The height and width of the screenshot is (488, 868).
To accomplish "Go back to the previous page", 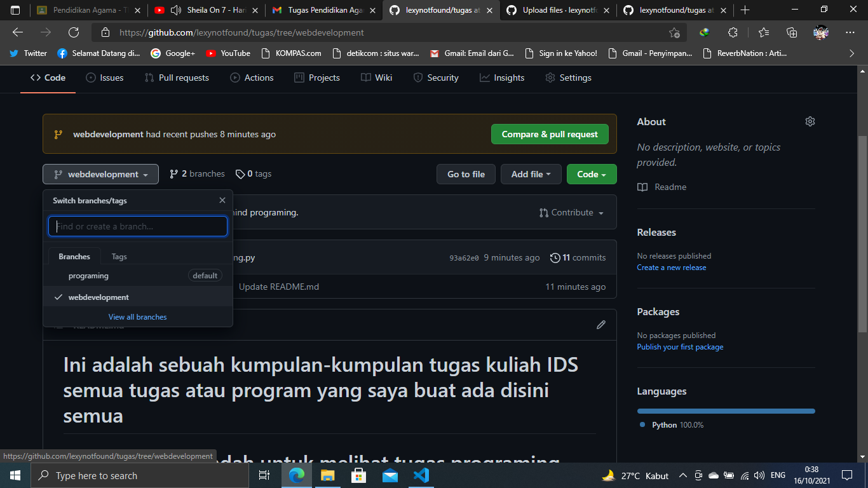I will coord(18,32).
